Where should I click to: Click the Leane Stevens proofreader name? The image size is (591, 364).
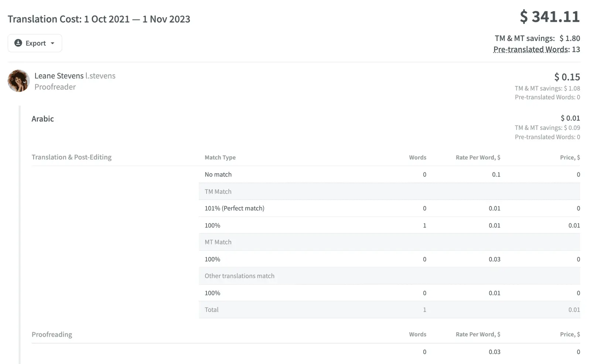click(x=59, y=76)
